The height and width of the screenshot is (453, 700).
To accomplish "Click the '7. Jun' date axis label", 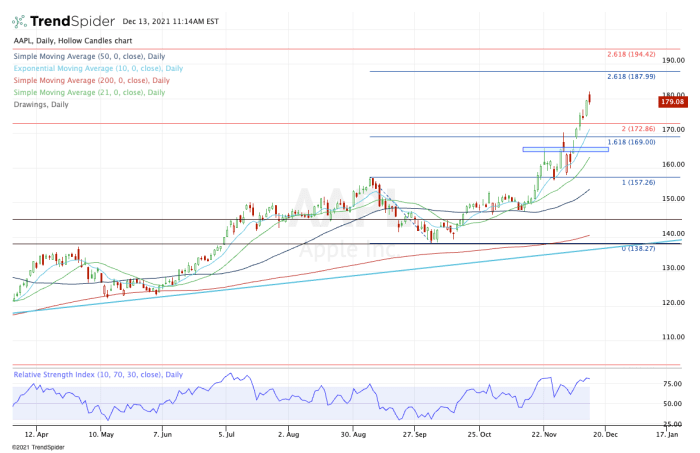I will click(x=162, y=434).
